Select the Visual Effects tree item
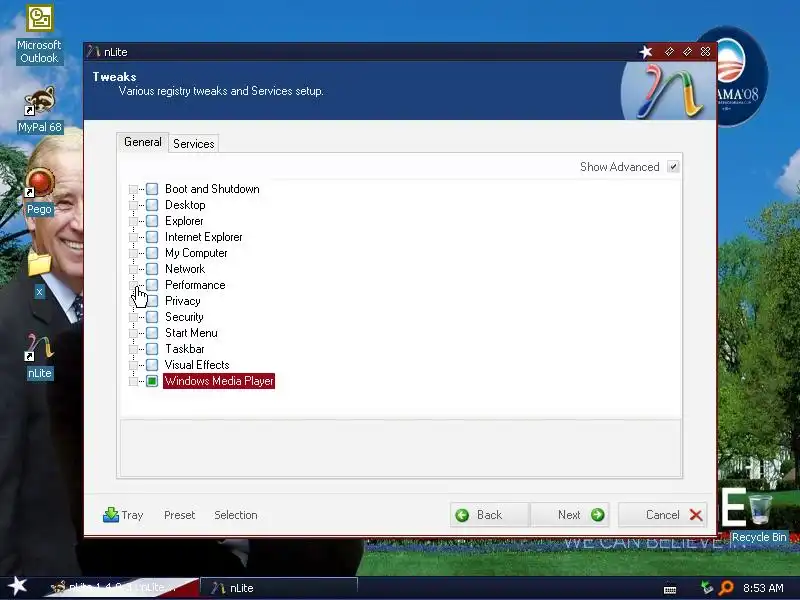This screenshot has height=600, width=800. point(197,365)
